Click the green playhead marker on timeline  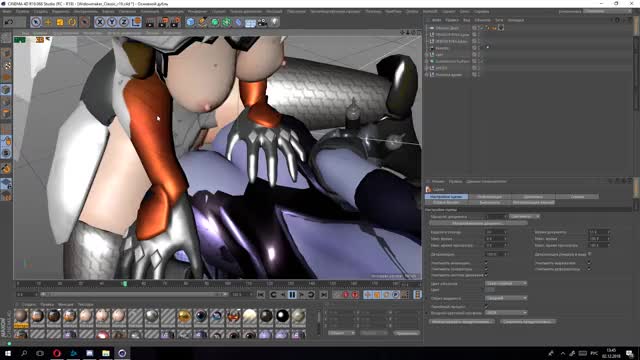coord(125,283)
